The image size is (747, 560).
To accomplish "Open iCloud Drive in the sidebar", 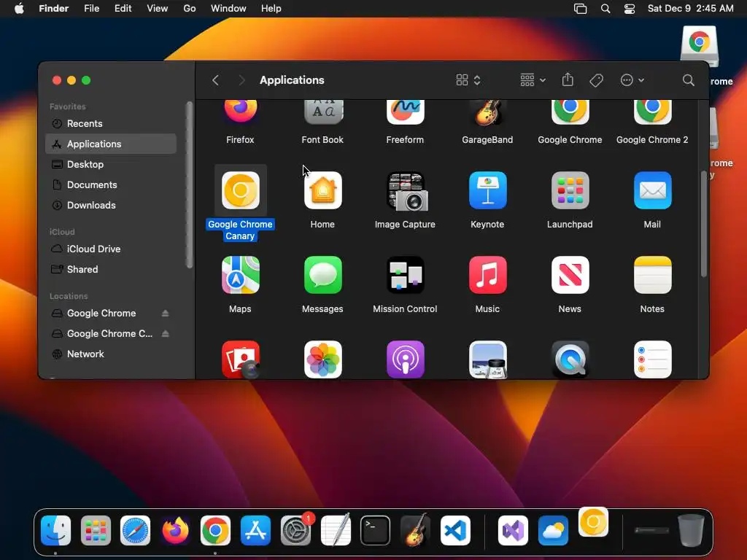I will coord(111,249).
